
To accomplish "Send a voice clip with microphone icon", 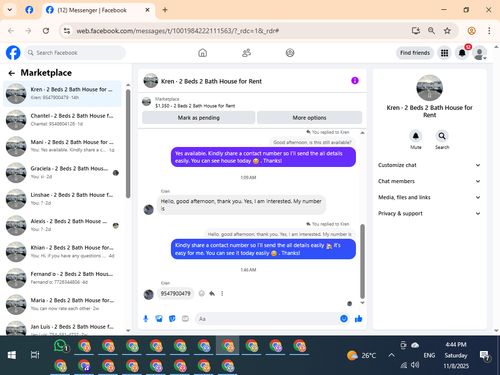I will click(x=146, y=319).
